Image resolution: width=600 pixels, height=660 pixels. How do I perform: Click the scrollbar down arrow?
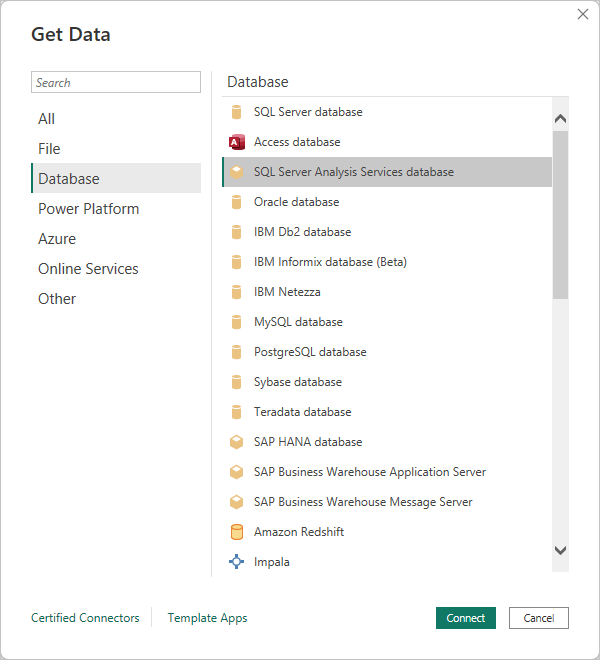[x=560, y=550]
